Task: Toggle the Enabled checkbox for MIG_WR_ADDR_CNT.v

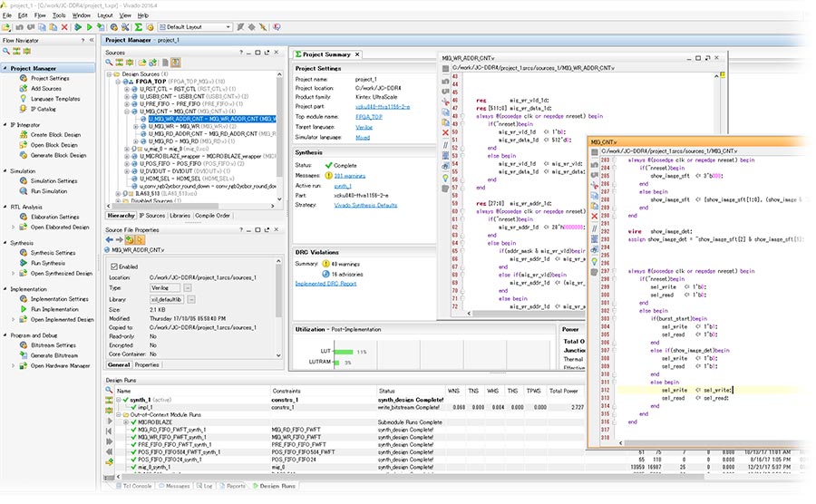Action: pyautogui.click(x=113, y=267)
